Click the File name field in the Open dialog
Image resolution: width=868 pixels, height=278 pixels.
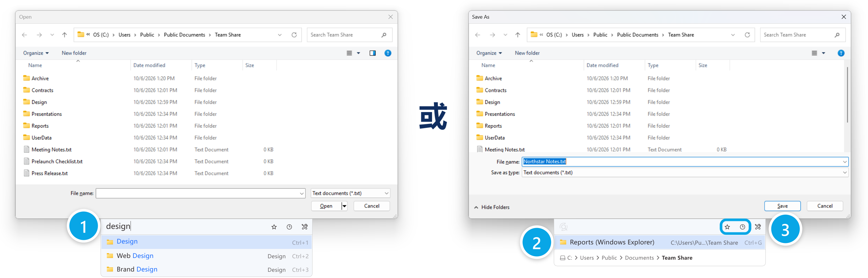click(201, 193)
